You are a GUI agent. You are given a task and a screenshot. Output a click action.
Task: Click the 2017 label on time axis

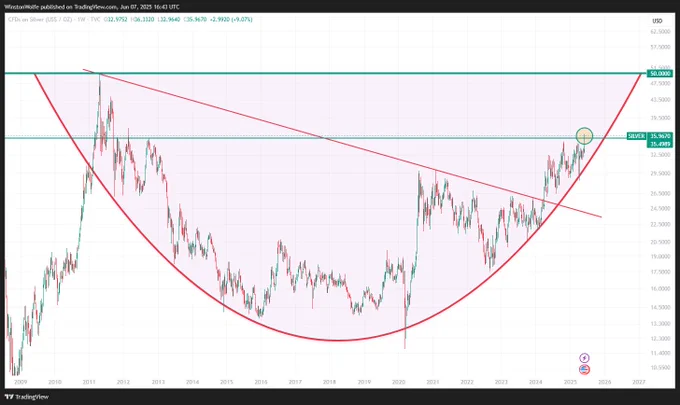coord(295,382)
